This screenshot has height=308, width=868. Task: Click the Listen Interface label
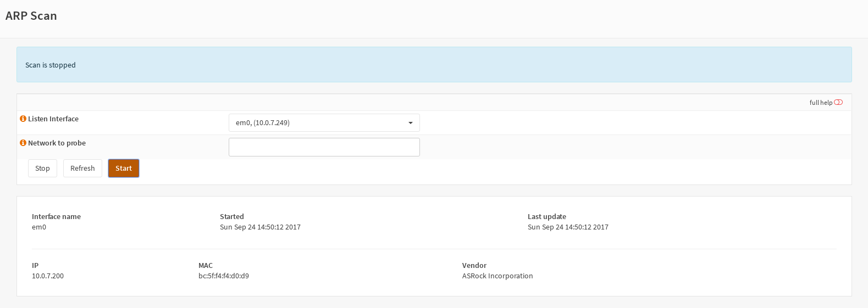pyautogui.click(x=53, y=119)
